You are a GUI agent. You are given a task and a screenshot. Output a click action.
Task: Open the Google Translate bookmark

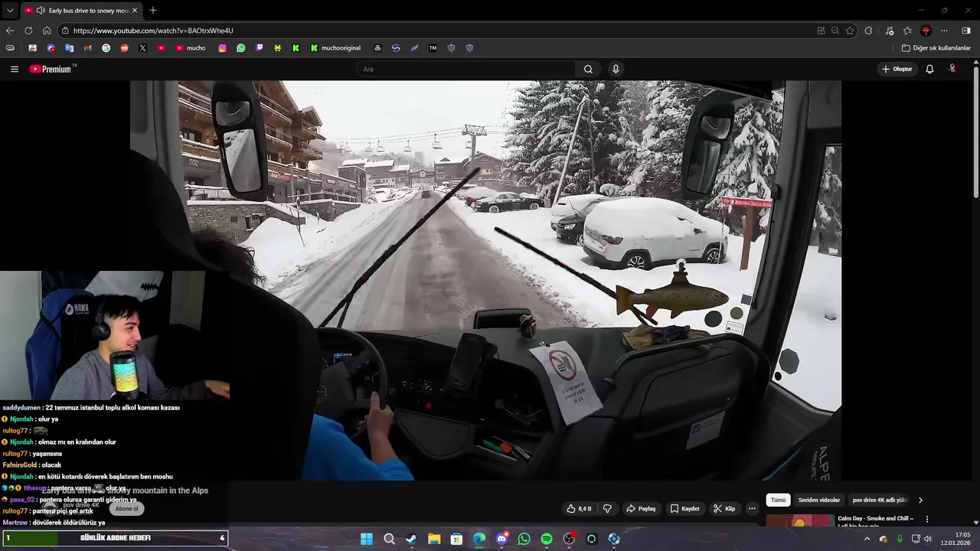[x=69, y=47]
